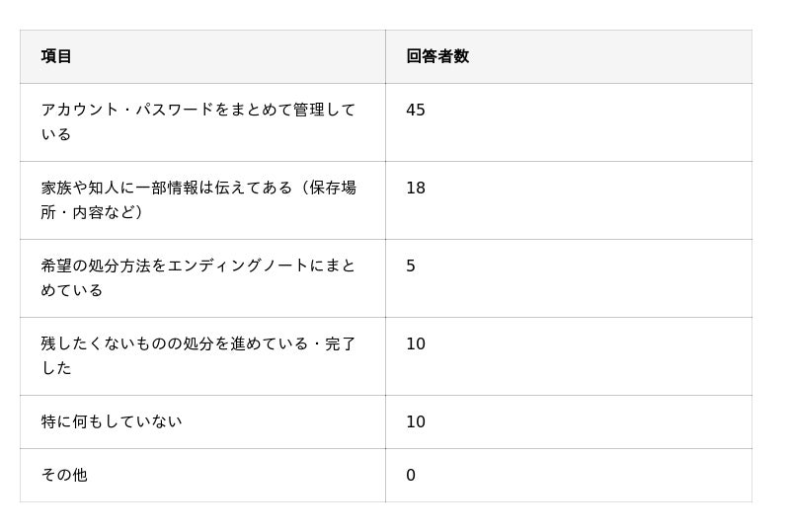Click the text アカウント・パスワード
The width and height of the screenshot is (790, 532).
pyautogui.click(x=127, y=110)
